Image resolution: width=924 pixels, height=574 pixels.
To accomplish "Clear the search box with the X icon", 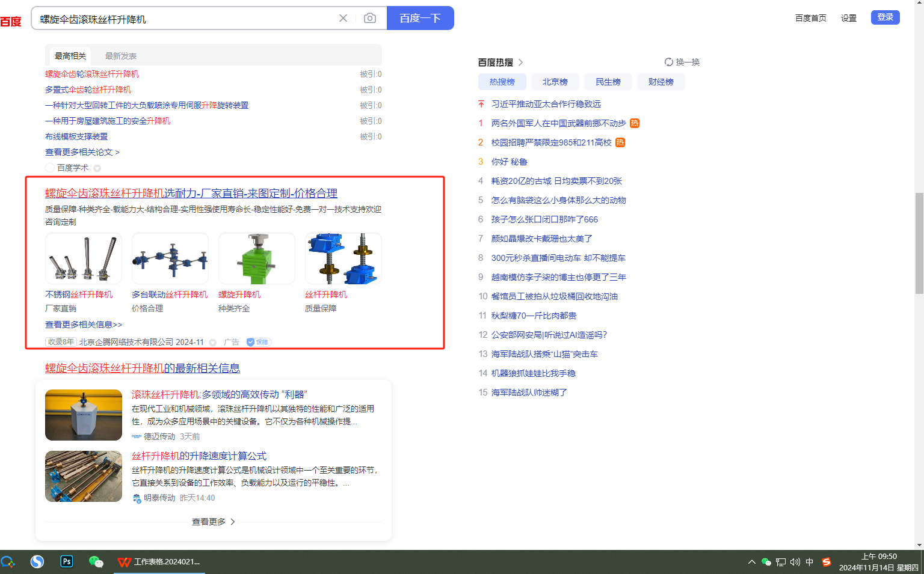I will 343,18.
